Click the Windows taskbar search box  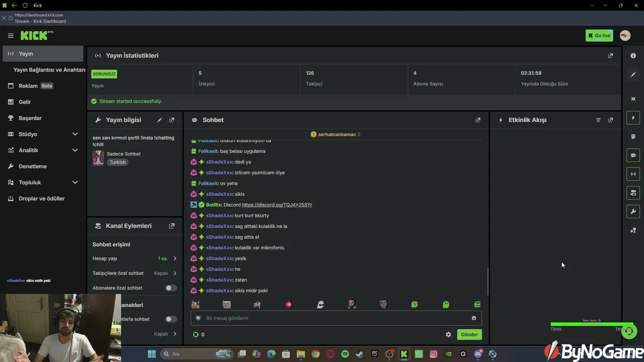coord(198,354)
